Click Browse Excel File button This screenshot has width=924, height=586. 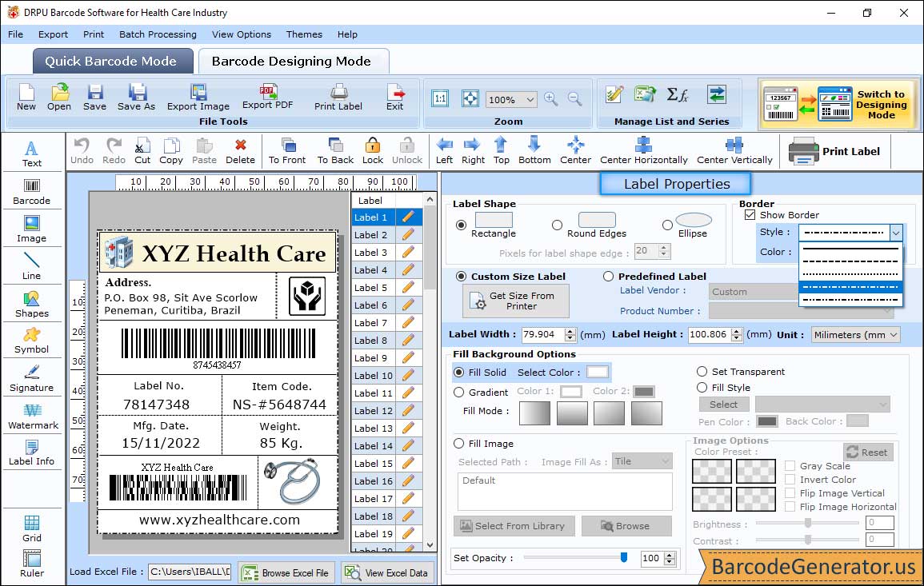[x=286, y=572]
